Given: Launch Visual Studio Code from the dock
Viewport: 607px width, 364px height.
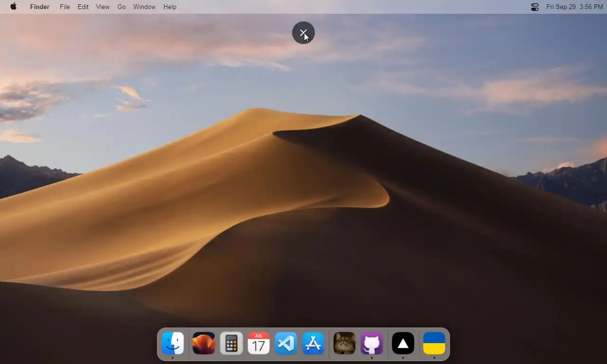Looking at the screenshot, I should click(x=286, y=343).
